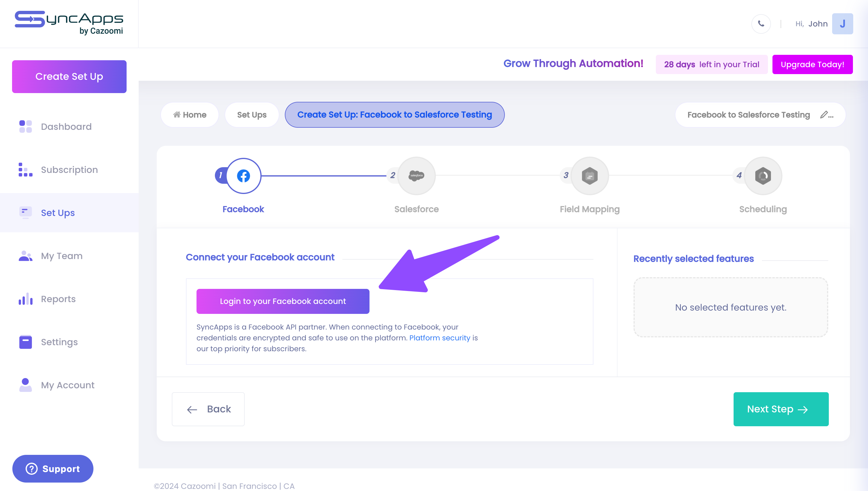Click the Next Step button
Image resolution: width=868 pixels, height=491 pixels.
tap(781, 409)
